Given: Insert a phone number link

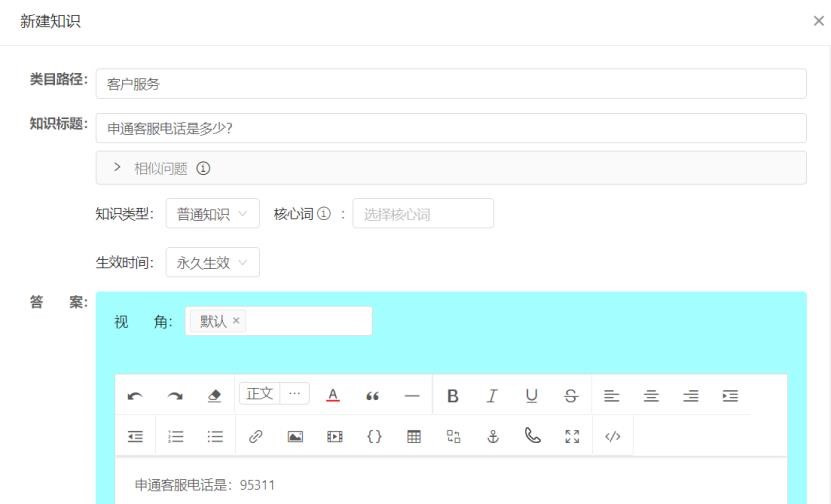Looking at the screenshot, I should [x=533, y=436].
